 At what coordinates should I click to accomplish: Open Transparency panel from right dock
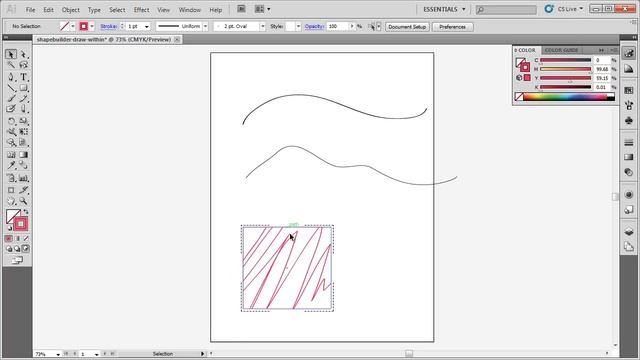(629, 172)
